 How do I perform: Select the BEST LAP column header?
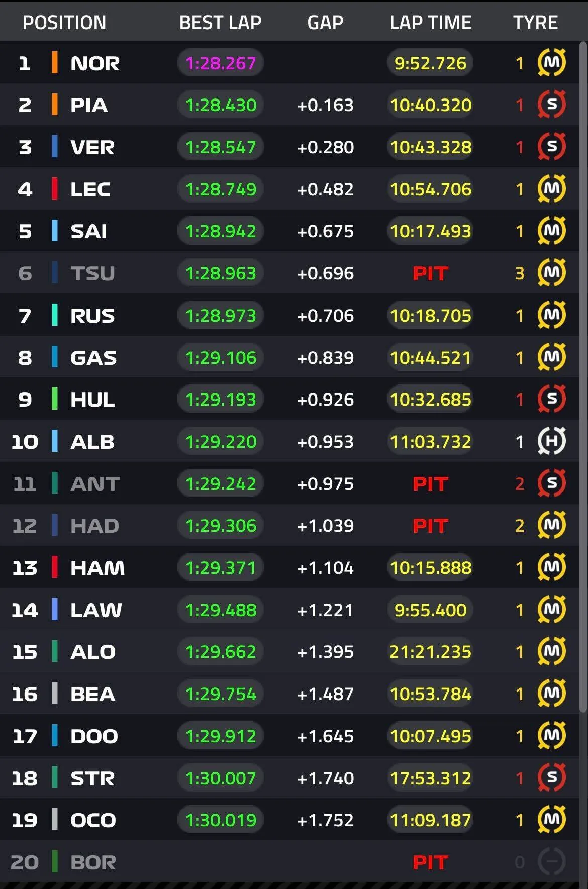(x=220, y=23)
